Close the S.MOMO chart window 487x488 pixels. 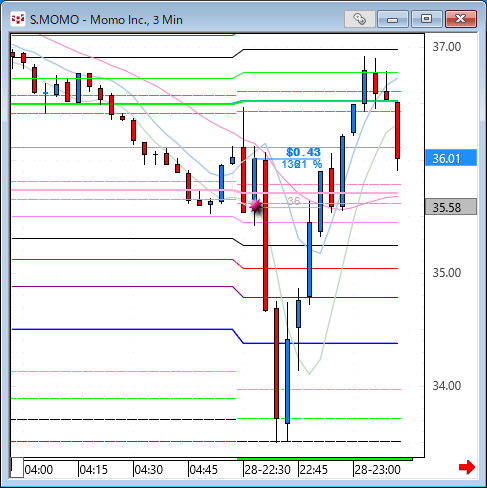pyautogui.click(x=461, y=19)
